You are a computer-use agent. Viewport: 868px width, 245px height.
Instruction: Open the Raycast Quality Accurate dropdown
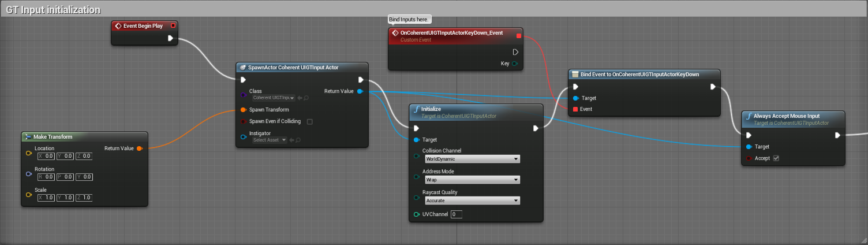pos(472,201)
